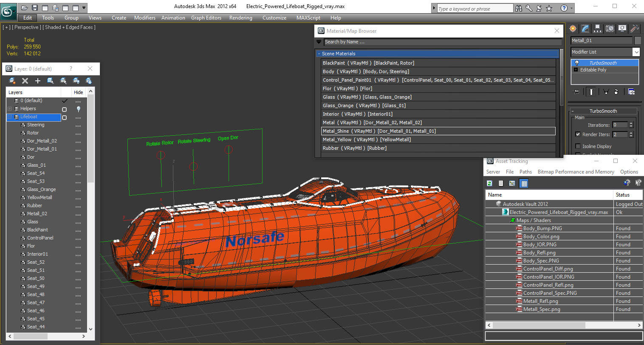The width and height of the screenshot is (644, 345).
Task: Open the Utilities hammer panel tab
Action: tap(635, 29)
